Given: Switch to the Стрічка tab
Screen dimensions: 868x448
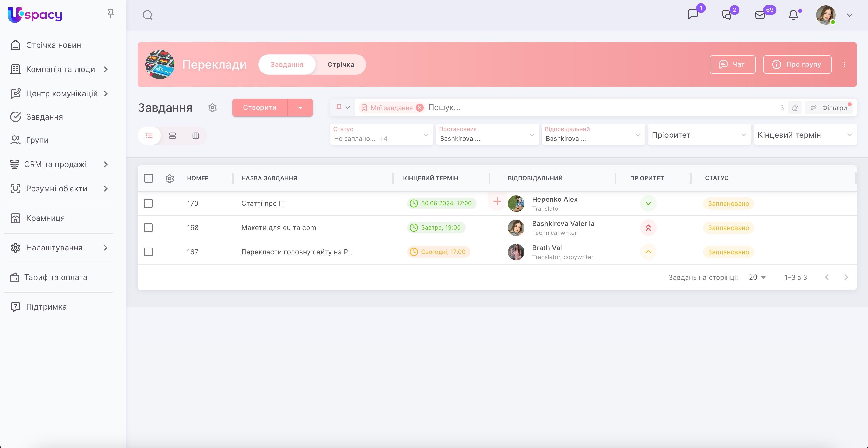Looking at the screenshot, I should point(341,64).
